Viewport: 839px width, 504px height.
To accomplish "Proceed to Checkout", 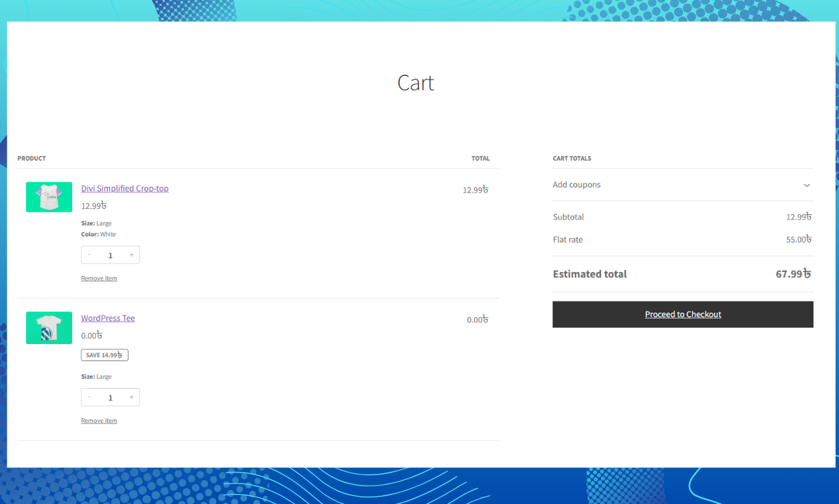I will coord(683,314).
